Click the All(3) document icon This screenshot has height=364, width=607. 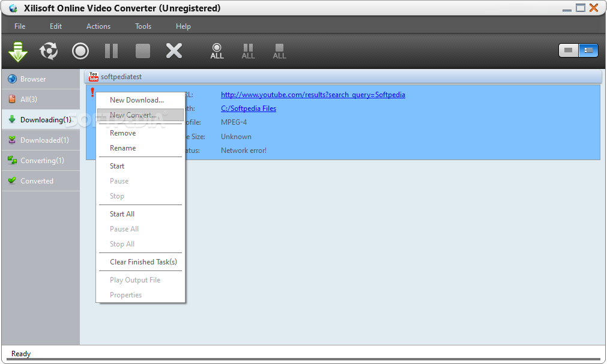click(12, 99)
